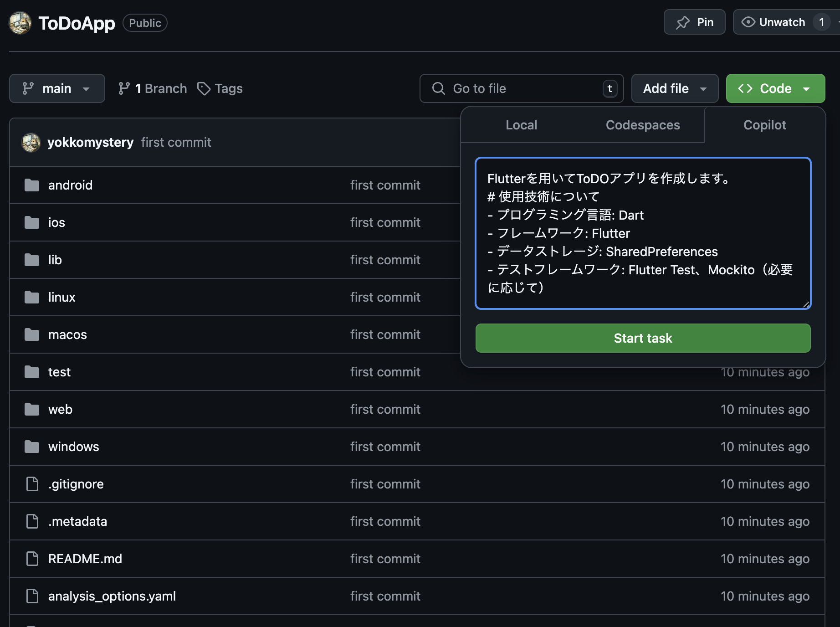
Task: Grab the text area resize handle
Action: (x=806, y=304)
